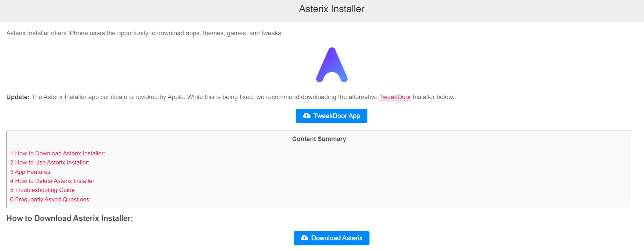Jump to How to Use Asterix Installer
The width and height of the screenshot is (644, 251).
50,162
